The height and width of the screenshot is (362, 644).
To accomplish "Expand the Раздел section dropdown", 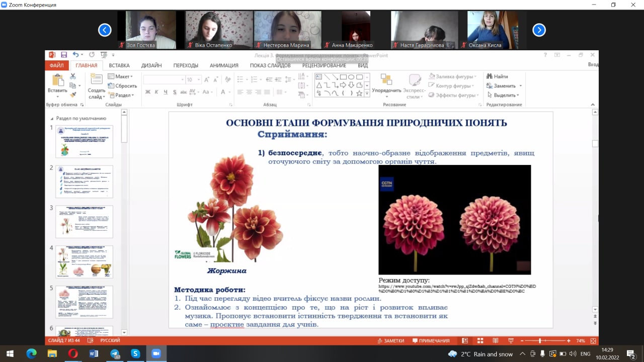I will click(x=121, y=95).
